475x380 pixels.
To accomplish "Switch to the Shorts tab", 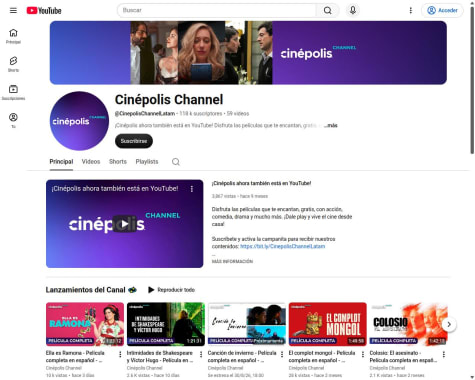I will tap(118, 162).
